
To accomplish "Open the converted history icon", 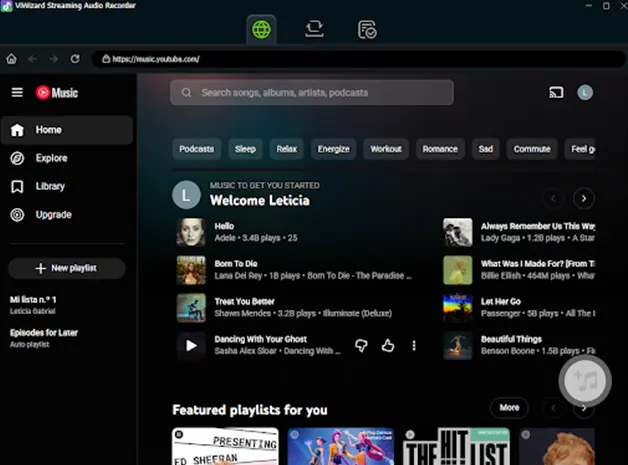I will point(367,30).
